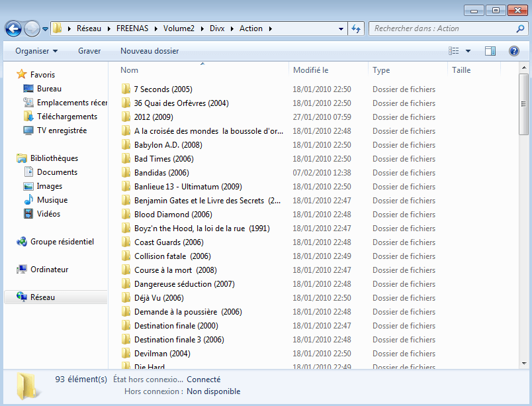Open the Organiser menu
This screenshot has height=406, width=532.
click(36, 51)
